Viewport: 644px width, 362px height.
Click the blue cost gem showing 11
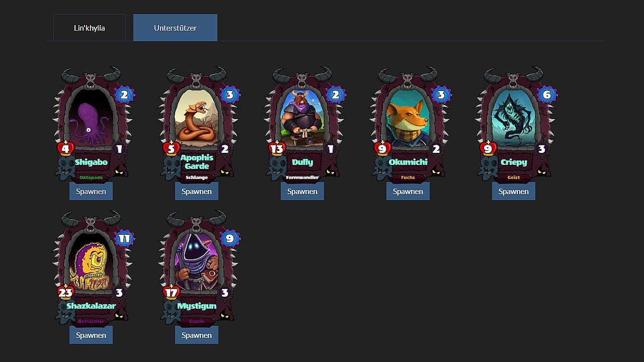[x=124, y=238]
